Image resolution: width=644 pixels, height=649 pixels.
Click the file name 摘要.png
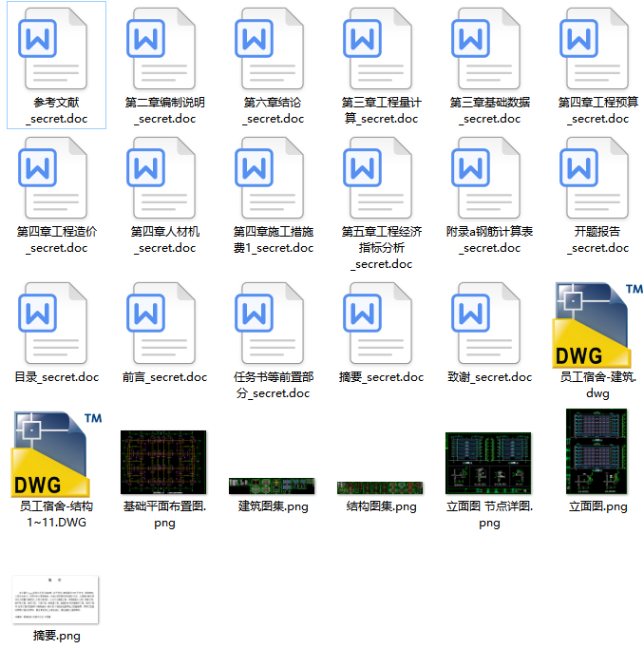pyautogui.click(x=57, y=636)
